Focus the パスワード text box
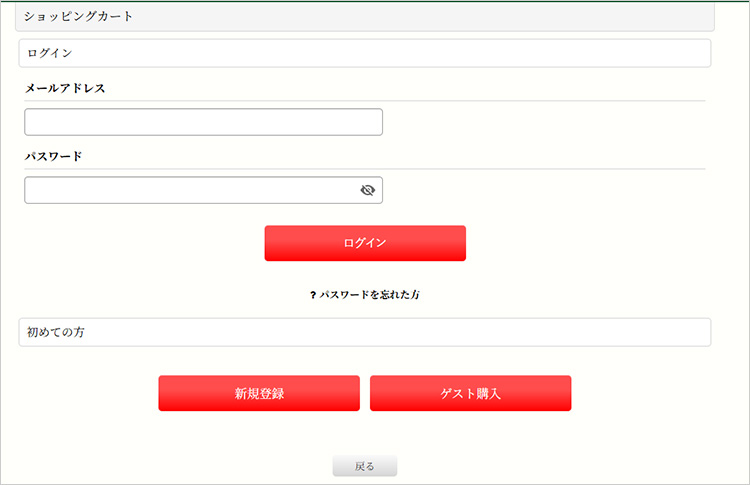 [203, 190]
